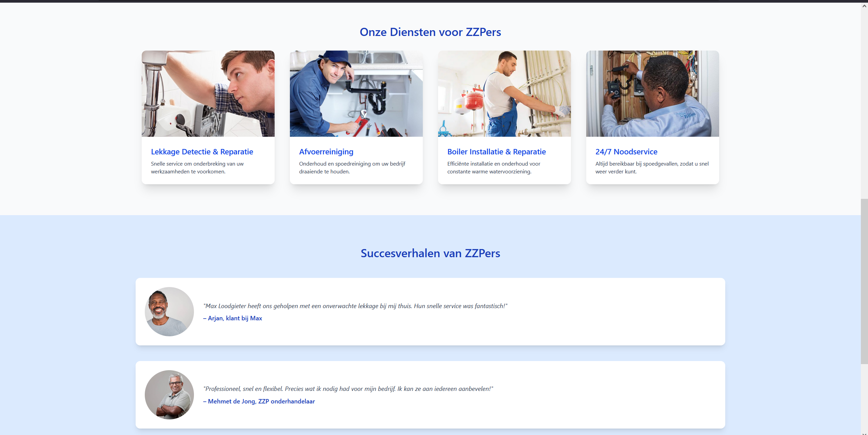
Task: Select the name "– Mehmet de Jong, ZZP onderhandelaar"
Action: pyautogui.click(x=259, y=401)
